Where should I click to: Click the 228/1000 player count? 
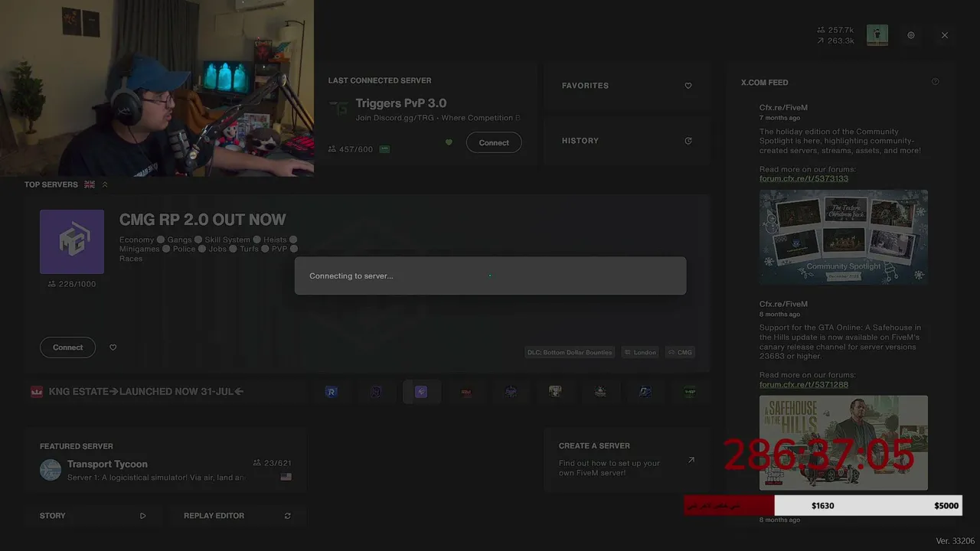tap(72, 284)
